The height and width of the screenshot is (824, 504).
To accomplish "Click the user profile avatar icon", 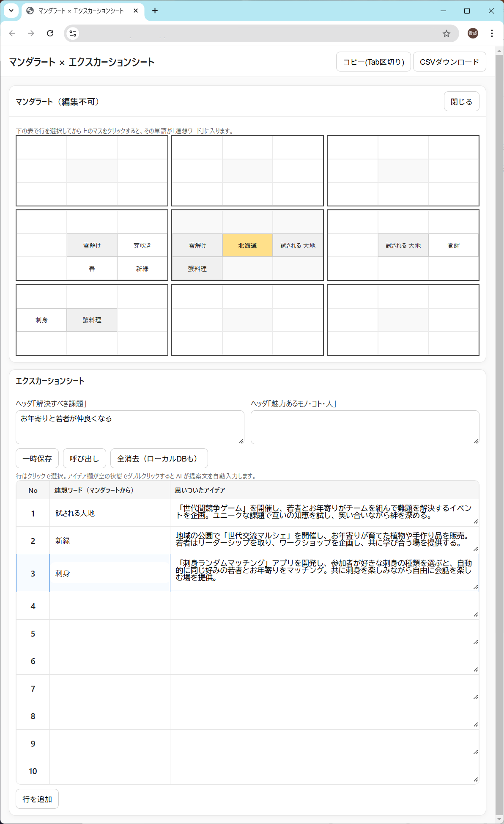I will pos(473,33).
